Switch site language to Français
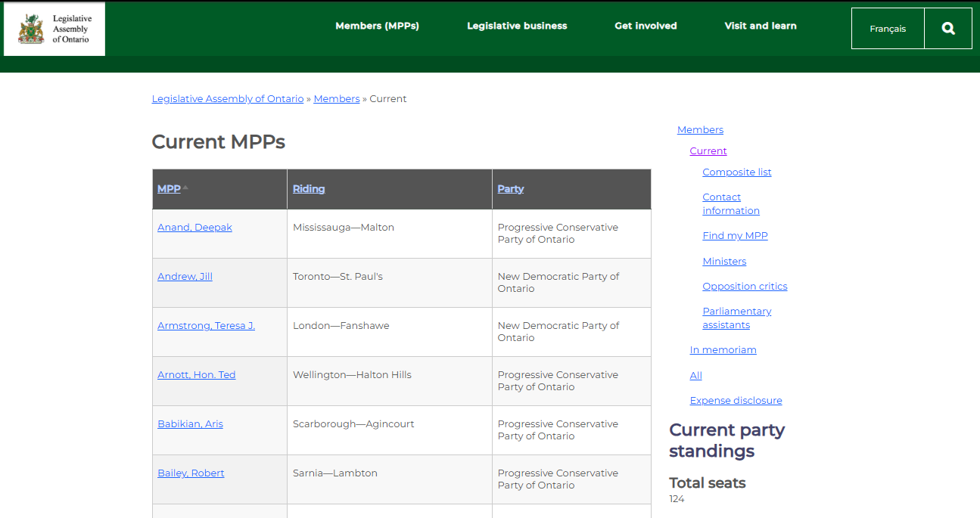 click(888, 29)
